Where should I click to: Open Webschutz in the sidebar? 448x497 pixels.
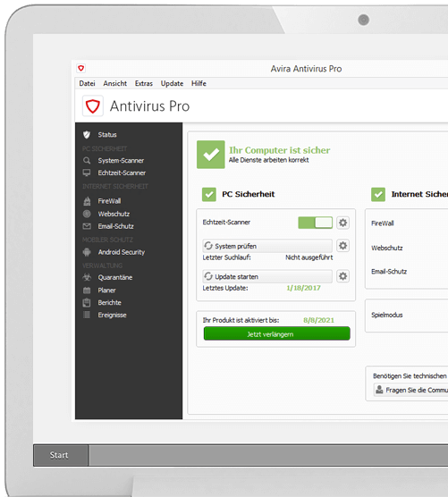pos(114,214)
